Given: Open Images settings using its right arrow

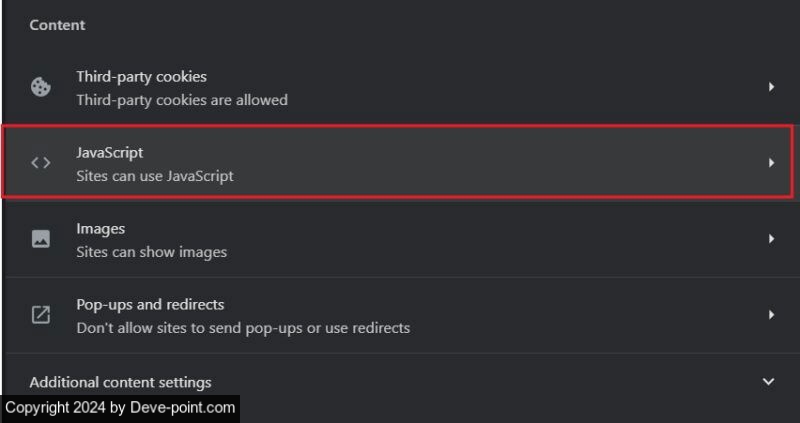Looking at the screenshot, I should pos(771,239).
